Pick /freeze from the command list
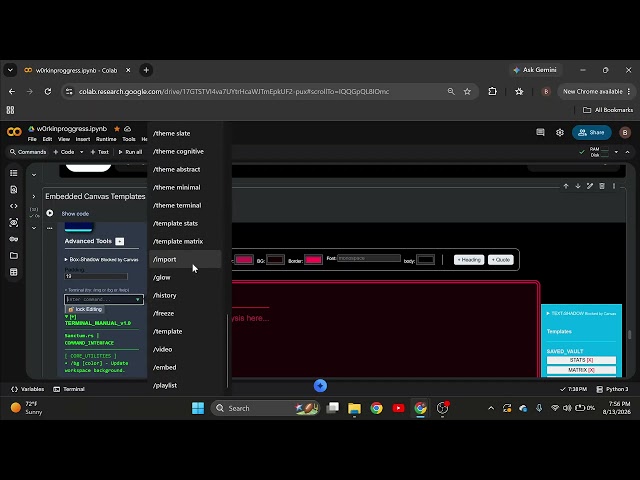Viewport: 640px width, 480px height. tap(185, 313)
